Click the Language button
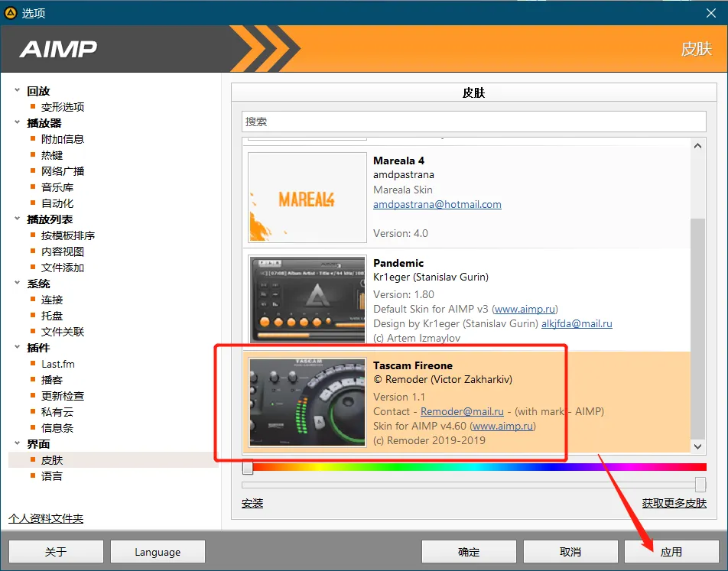 pos(158,551)
